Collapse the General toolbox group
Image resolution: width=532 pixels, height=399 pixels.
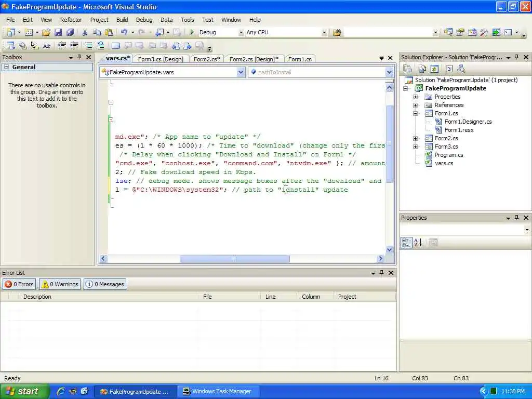(x=6, y=67)
